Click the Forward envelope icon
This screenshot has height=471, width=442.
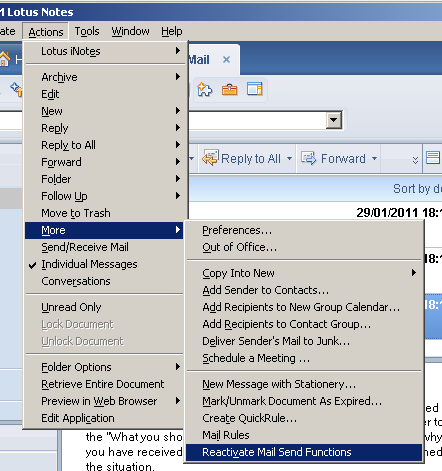pos(309,158)
